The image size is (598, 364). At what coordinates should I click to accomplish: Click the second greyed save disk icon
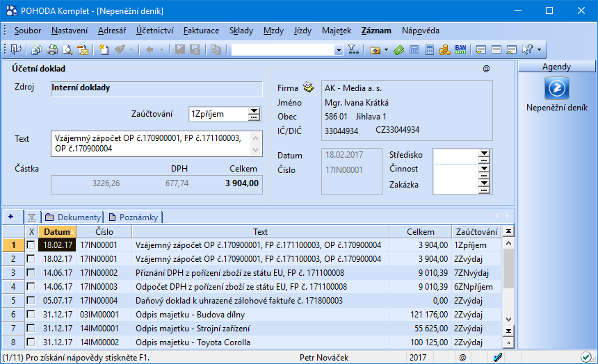coord(195,49)
